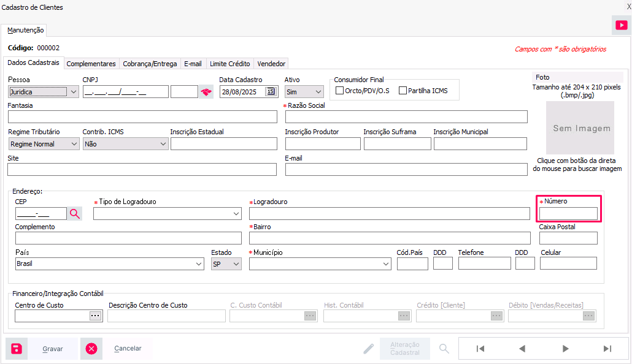
Task: Click the Centro de Custo ellipsis button
Action: click(94, 316)
